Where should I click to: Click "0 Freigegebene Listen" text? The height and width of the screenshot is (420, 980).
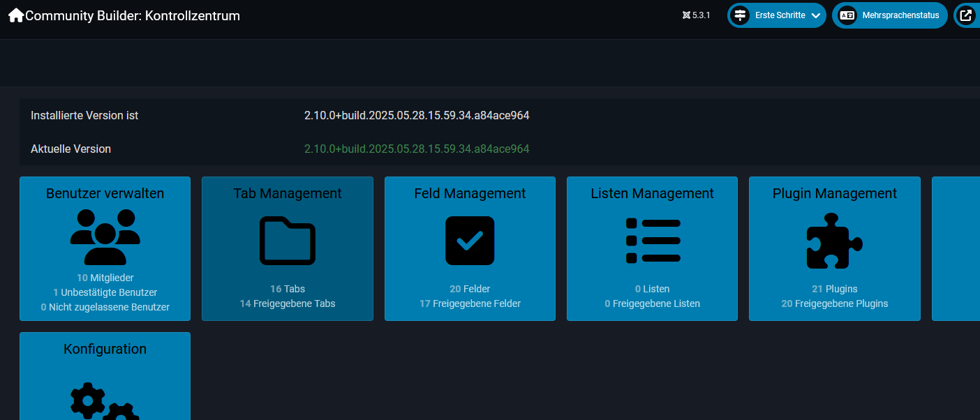[653, 303]
